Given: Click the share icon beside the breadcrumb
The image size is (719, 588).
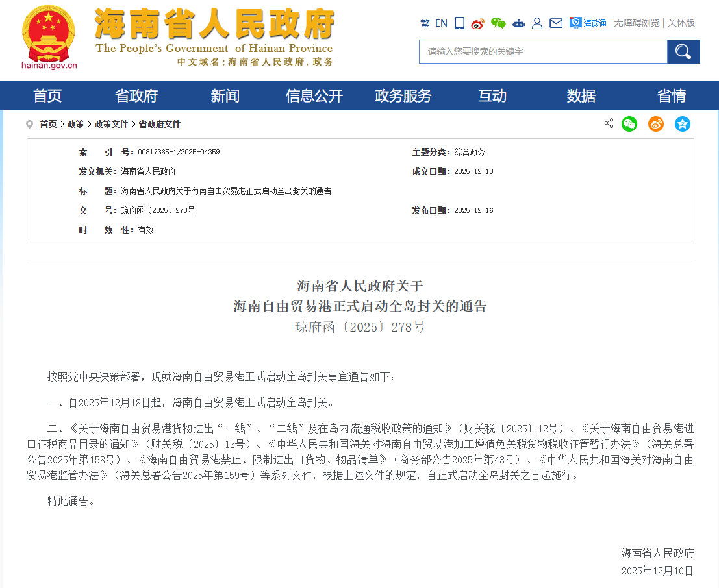Looking at the screenshot, I should click(x=609, y=123).
